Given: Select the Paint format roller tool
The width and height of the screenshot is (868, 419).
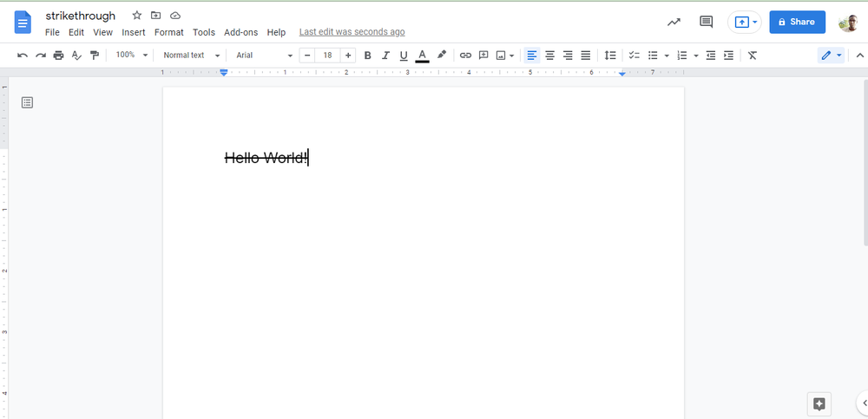Looking at the screenshot, I should coord(95,56).
